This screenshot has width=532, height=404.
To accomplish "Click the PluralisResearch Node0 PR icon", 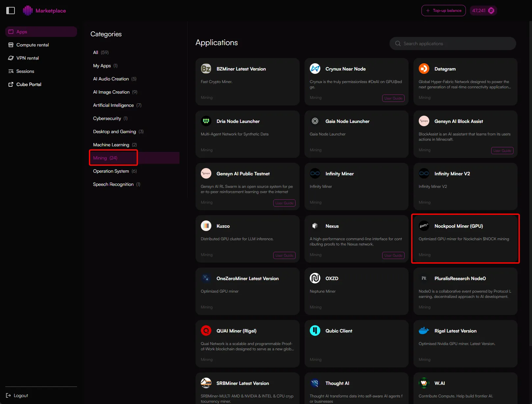I will [424, 278].
